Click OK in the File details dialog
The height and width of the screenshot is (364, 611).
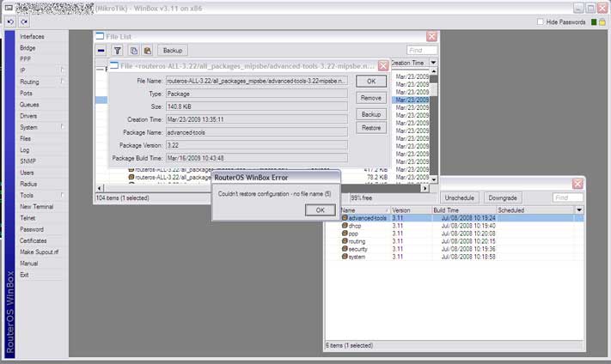click(371, 82)
